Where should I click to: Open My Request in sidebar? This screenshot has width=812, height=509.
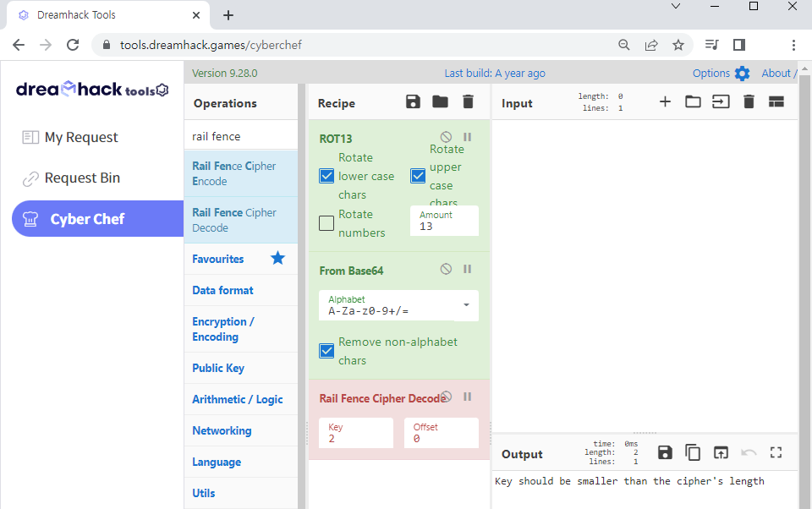(70, 137)
